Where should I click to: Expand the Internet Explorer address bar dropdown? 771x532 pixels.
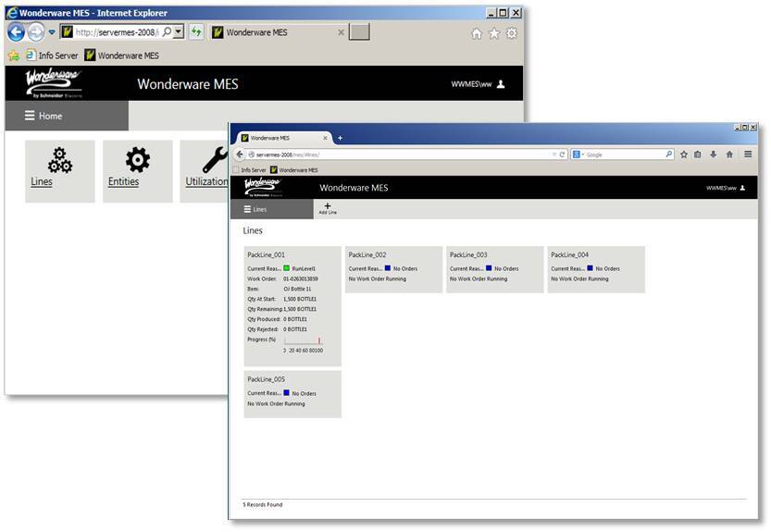coord(179,32)
